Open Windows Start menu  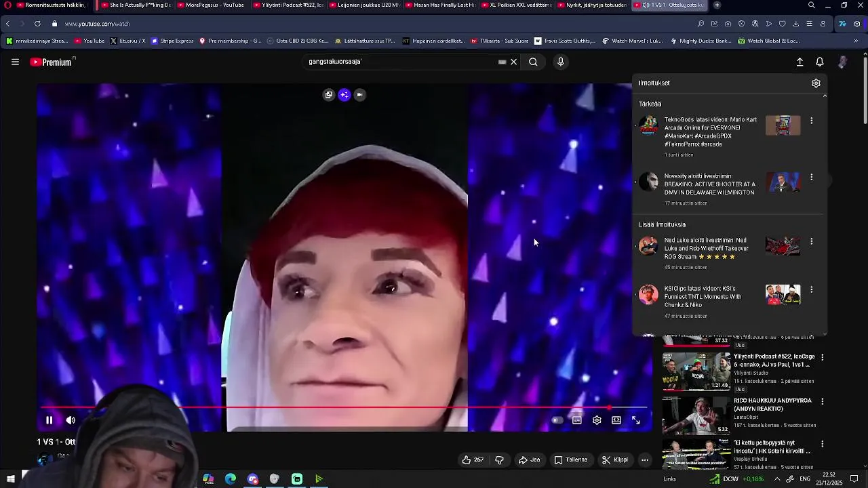(x=10, y=479)
